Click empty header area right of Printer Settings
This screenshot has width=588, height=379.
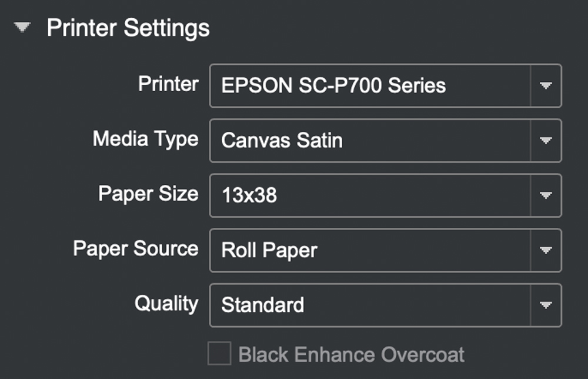click(x=382, y=28)
